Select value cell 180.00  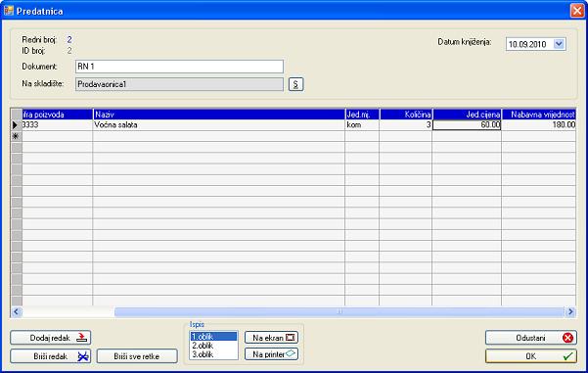click(x=539, y=125)
